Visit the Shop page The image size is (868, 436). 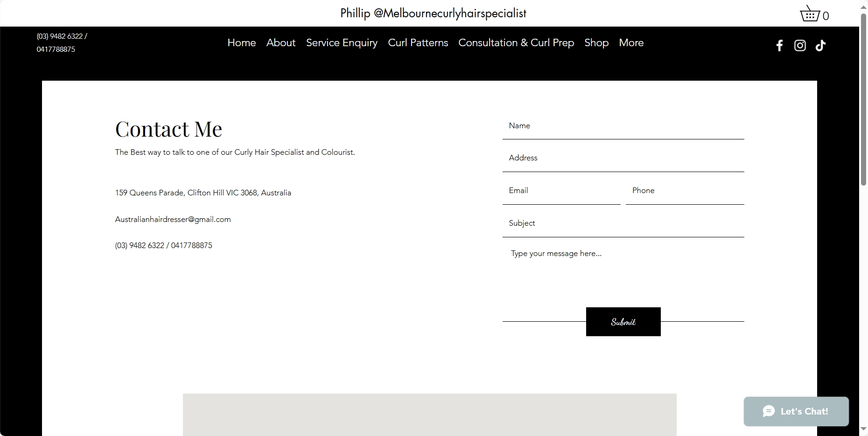(596, 43)
